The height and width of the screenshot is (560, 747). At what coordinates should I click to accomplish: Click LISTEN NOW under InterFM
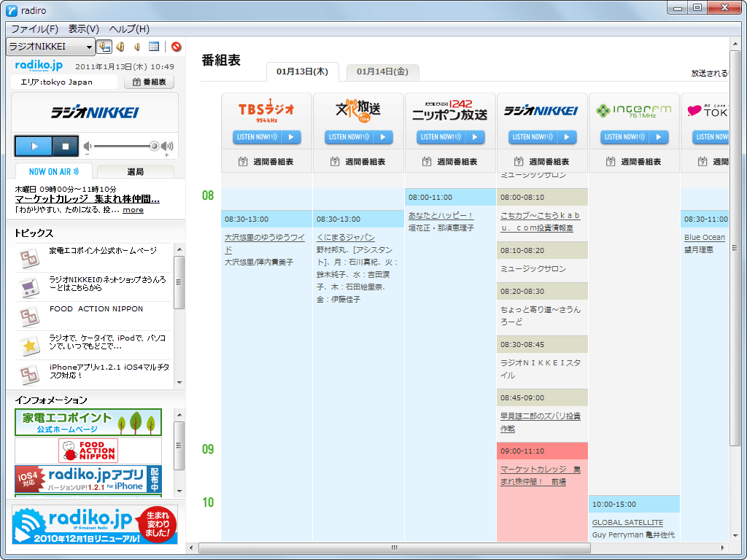coord(634,136)
